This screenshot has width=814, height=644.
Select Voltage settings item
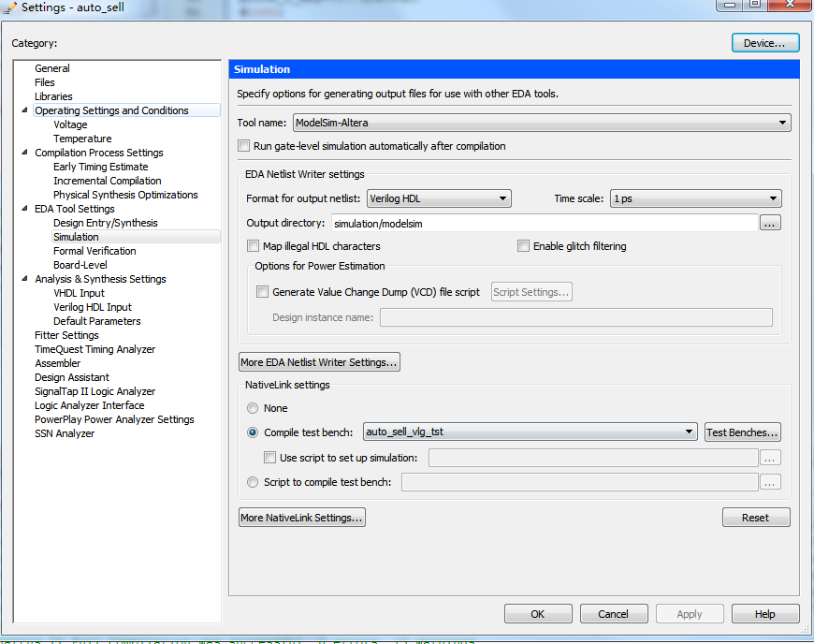point(70,124)
